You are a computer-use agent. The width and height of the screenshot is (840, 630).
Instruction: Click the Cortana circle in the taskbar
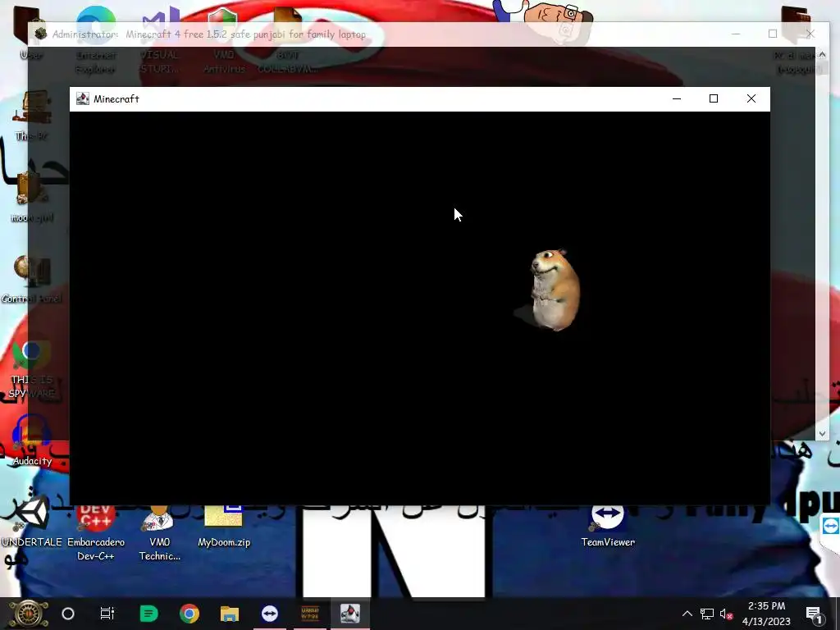(68, 614)
